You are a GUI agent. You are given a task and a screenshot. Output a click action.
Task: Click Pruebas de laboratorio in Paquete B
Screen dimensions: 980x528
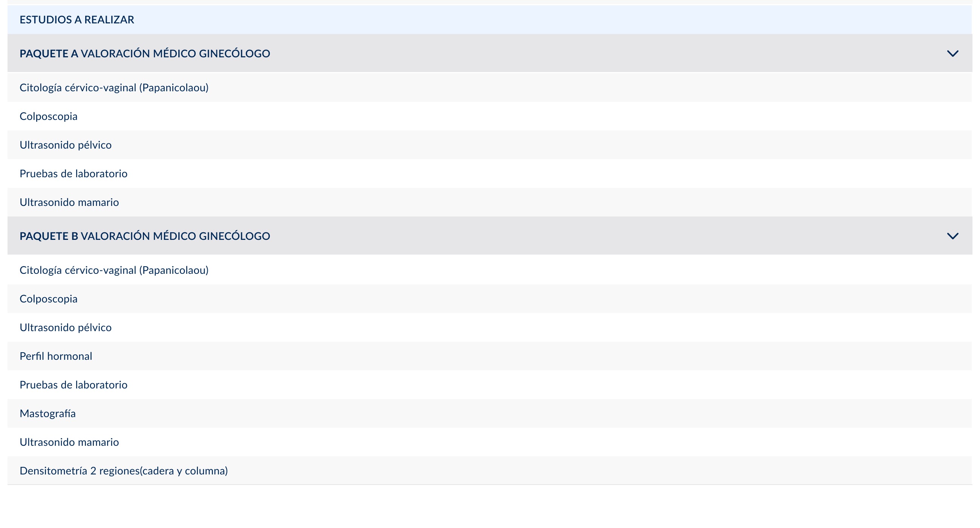click(x=490, y=385)
